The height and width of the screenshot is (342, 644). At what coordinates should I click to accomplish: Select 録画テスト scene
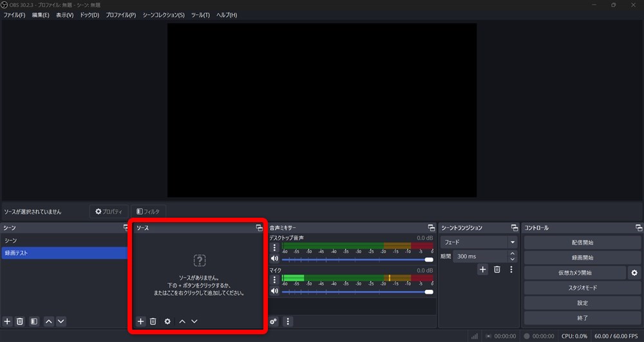(x=64, y=253)
